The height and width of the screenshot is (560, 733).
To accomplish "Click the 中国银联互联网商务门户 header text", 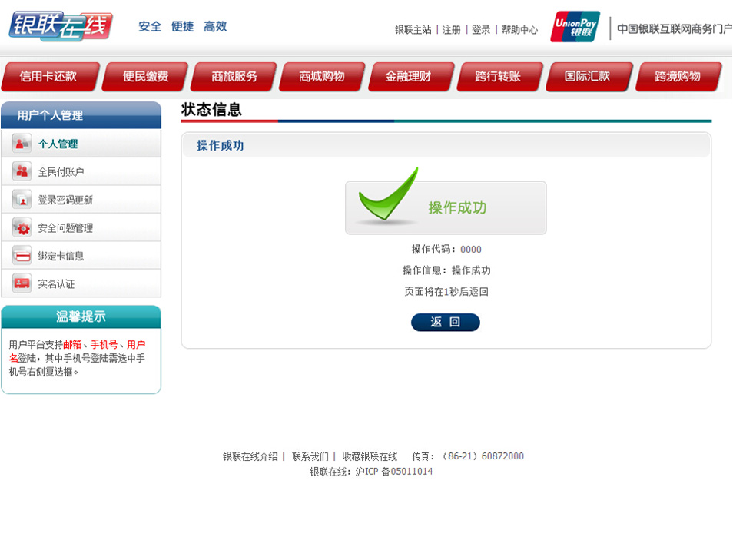I will (675, 29).
